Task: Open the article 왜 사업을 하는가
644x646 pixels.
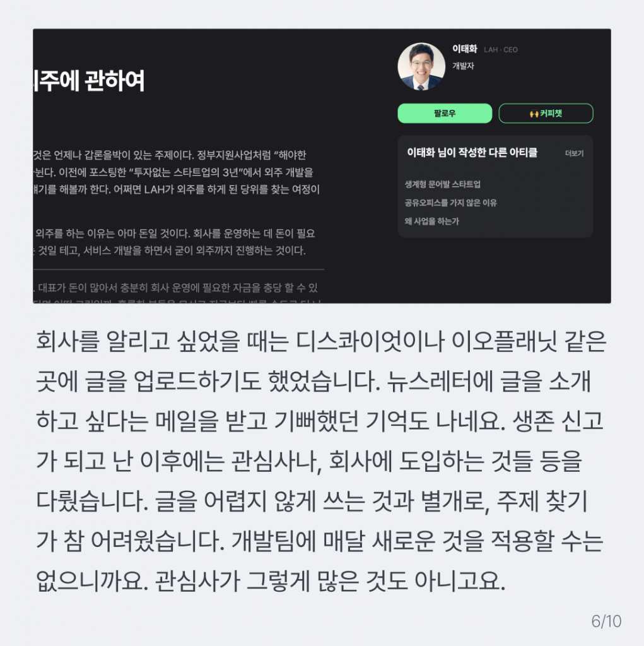Action: click(x=432, y=221)
